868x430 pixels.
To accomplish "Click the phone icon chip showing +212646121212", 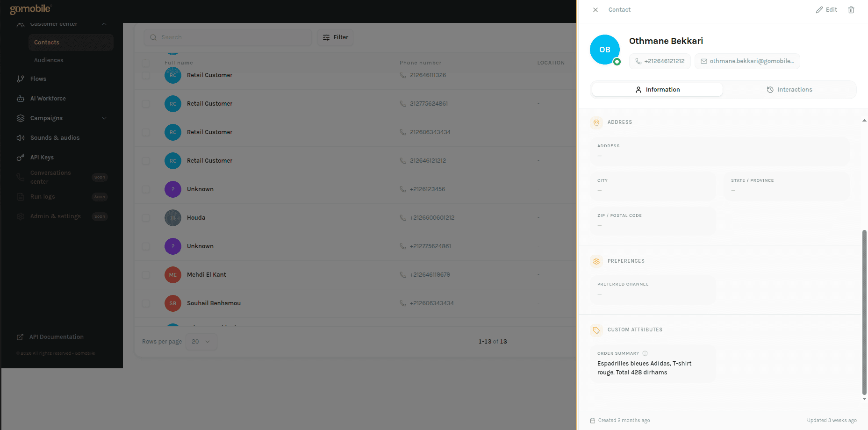I will 660,61.
